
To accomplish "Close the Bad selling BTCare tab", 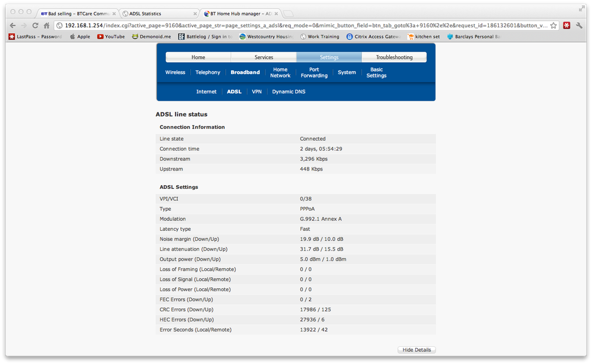I will click(114, 14).
